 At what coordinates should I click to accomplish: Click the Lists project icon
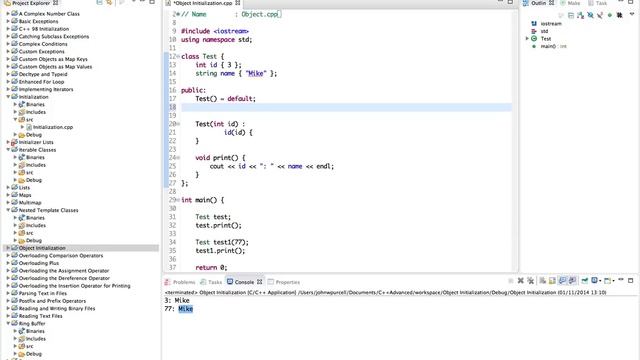tap(14, 187)
